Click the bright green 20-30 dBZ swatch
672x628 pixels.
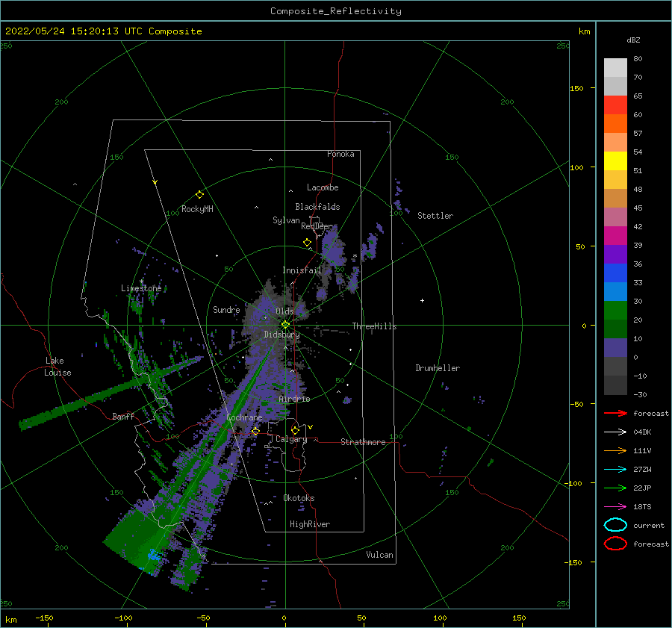click(x=615, y=310)
